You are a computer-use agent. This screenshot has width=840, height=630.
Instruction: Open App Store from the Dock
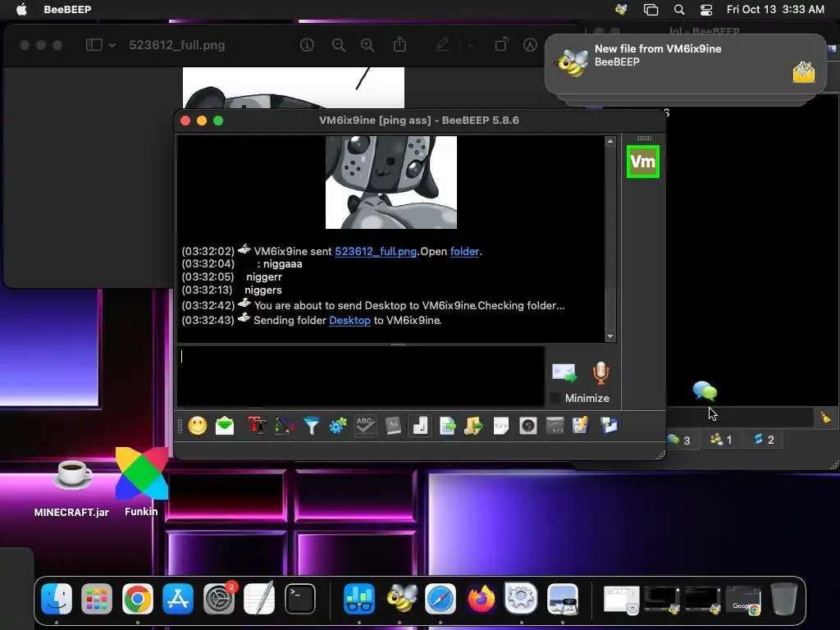coord(178,599)
